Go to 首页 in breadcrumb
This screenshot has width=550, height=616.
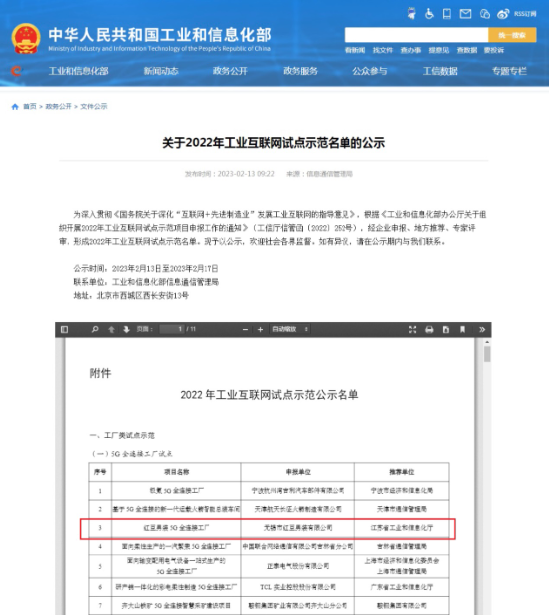point(30,106)
